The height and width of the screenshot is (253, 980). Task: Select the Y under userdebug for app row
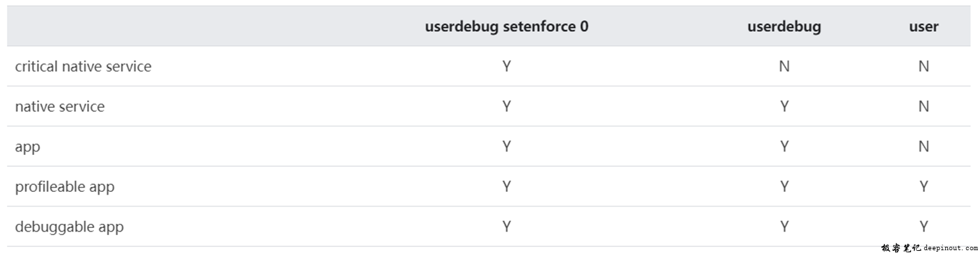(784, 147)
